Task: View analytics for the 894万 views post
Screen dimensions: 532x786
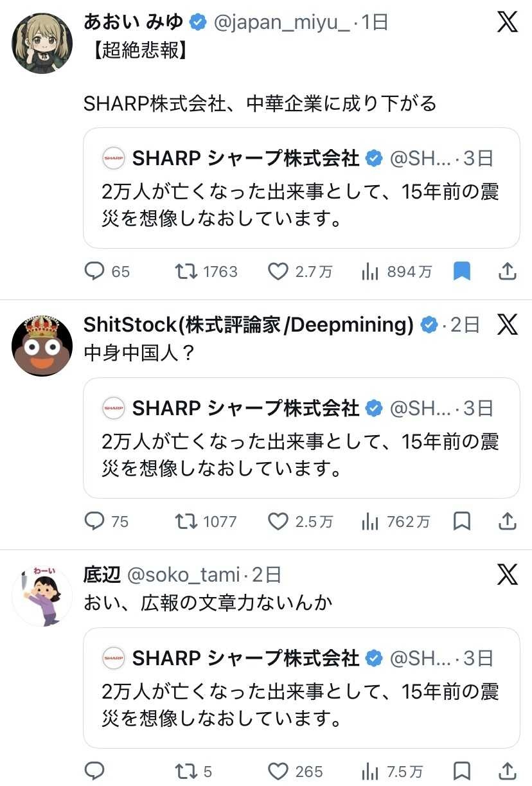Action: [x=370, y=272]
